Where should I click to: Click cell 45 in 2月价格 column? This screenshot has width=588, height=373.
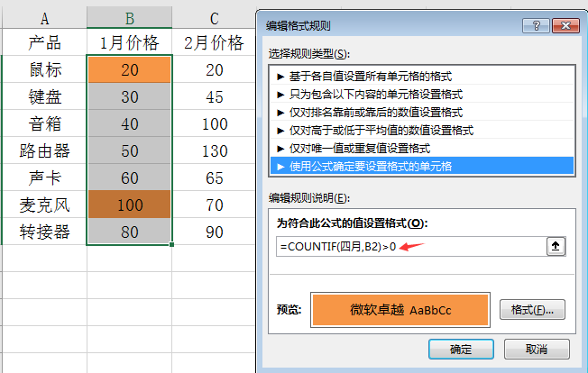pyautogui.click(x=214, y=96)
